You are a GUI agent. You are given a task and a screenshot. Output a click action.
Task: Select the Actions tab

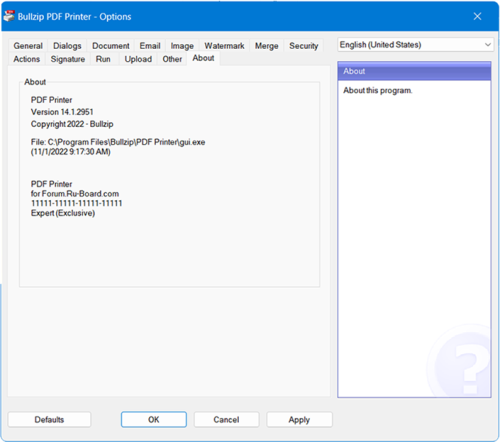(26, 59)
